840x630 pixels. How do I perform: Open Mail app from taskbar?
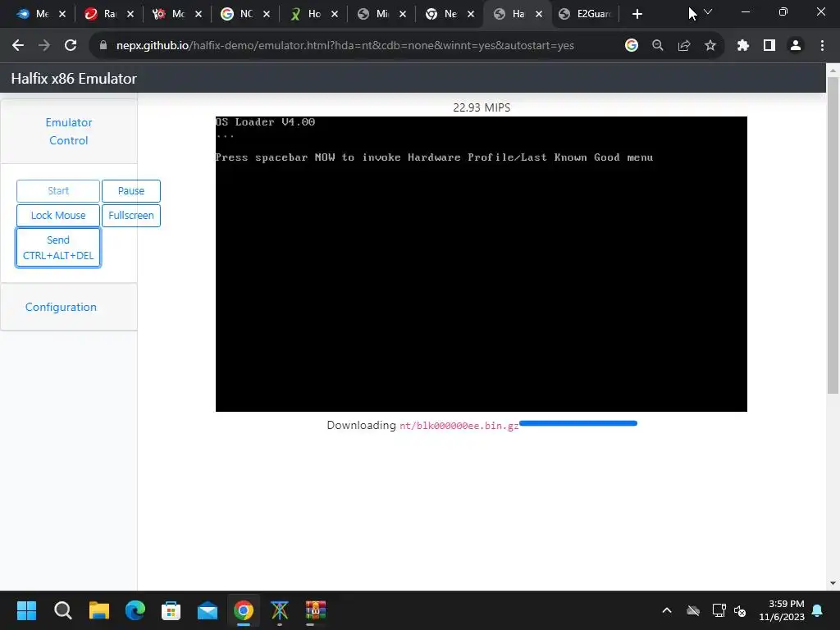pos(208,610)
